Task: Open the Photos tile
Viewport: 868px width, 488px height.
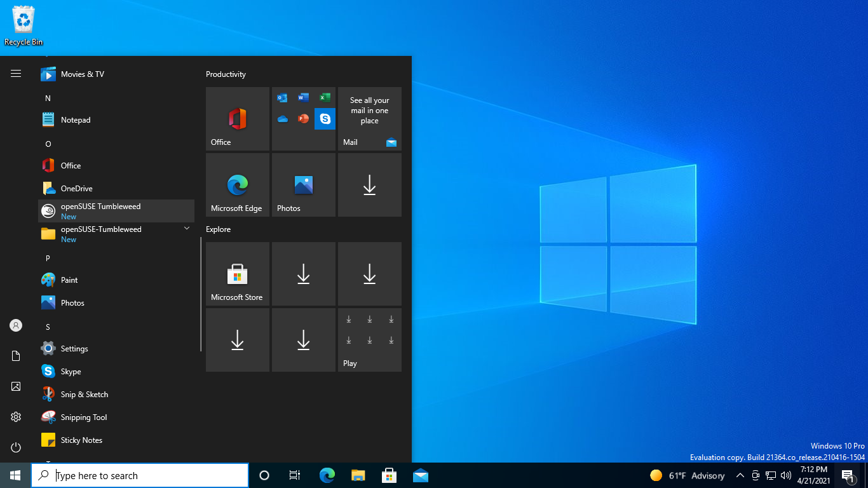Action: 304,185
